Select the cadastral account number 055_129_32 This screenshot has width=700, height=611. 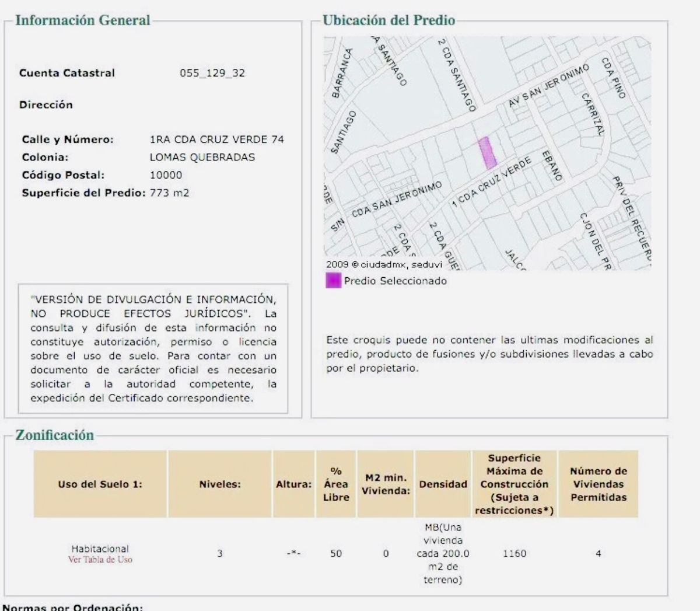click(212, 73)
